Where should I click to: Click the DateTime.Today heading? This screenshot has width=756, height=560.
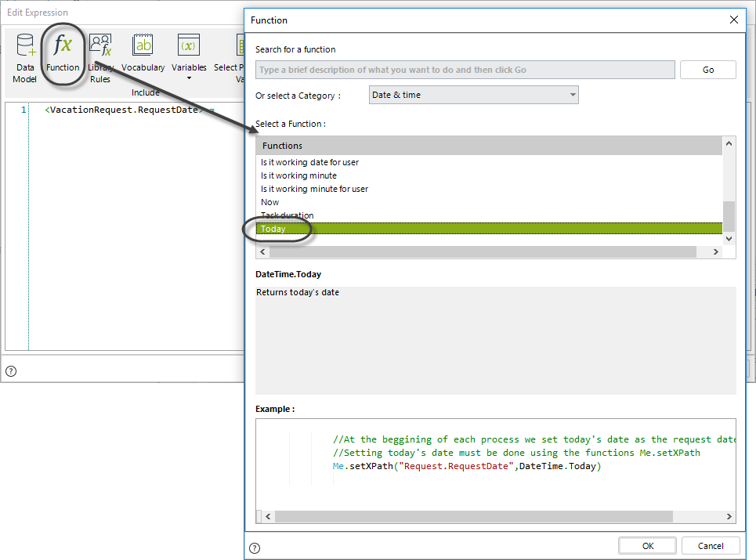[288, 274]
